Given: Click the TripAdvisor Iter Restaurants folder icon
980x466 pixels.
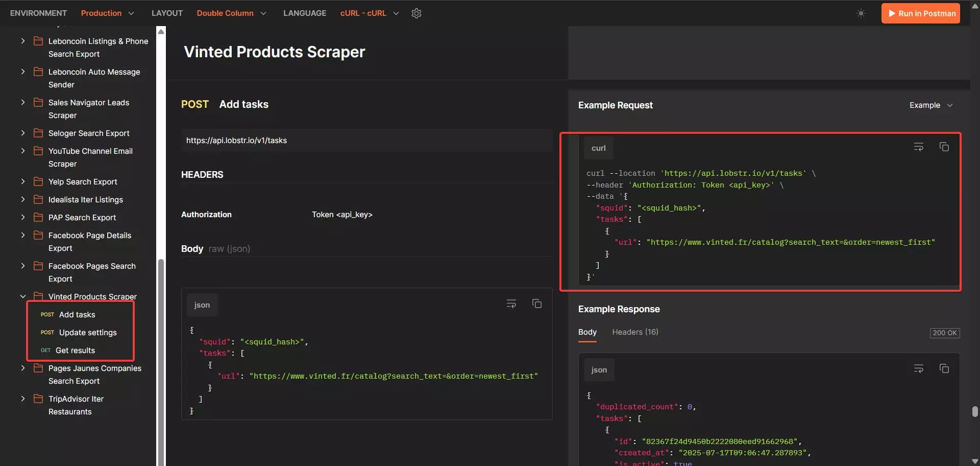Looking at the screenshot, I should click(x=38, y=399).
